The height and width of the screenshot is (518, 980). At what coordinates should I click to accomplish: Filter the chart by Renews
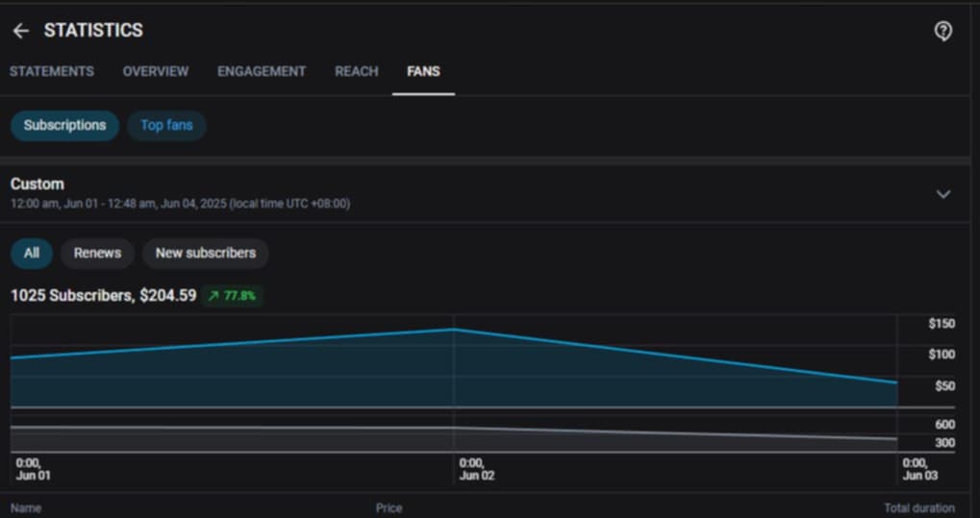tap(97, 253)
